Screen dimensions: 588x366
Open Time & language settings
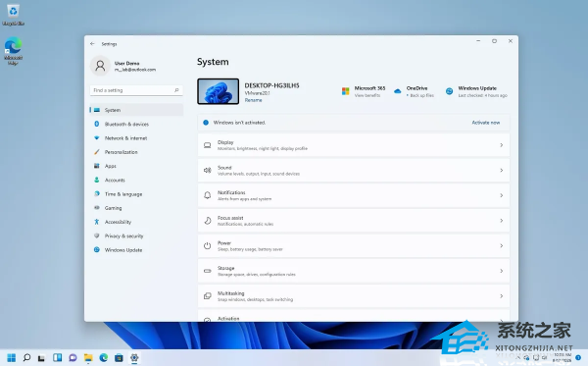point(136,194)
